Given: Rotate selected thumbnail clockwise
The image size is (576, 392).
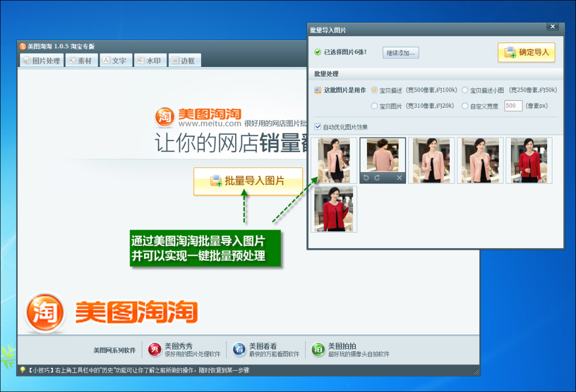Looking at the screenshot, I should (377, 178).
